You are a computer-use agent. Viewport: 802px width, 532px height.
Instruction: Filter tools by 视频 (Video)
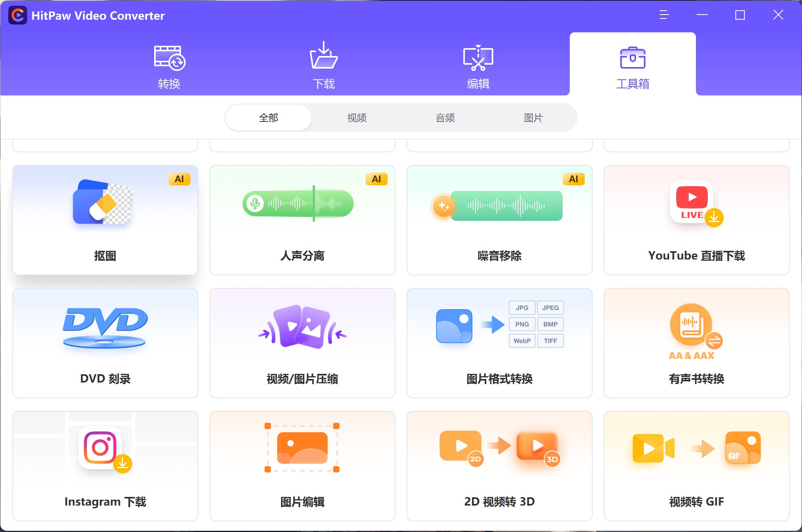point(357,118)
